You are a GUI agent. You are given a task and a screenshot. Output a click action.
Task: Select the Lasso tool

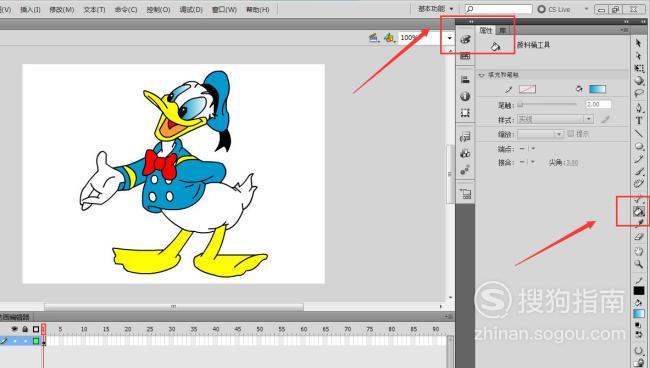(x=639, y=93)
